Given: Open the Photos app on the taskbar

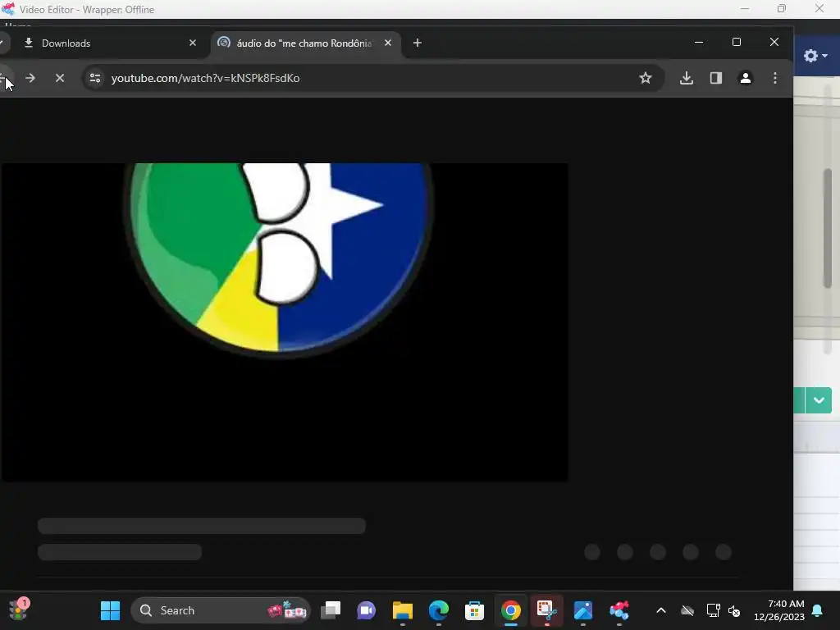Looking at the screenshot, I should [x=583, y=610].
